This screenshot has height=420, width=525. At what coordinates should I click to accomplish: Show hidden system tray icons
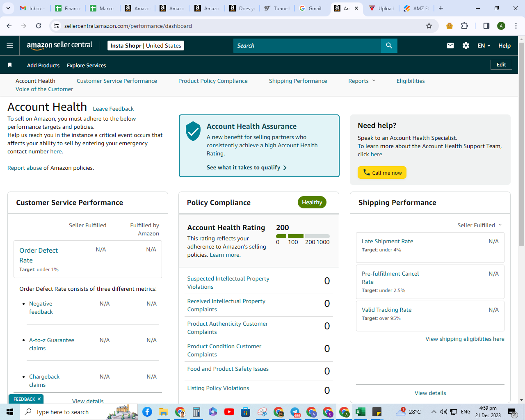(x=434, y=412)
